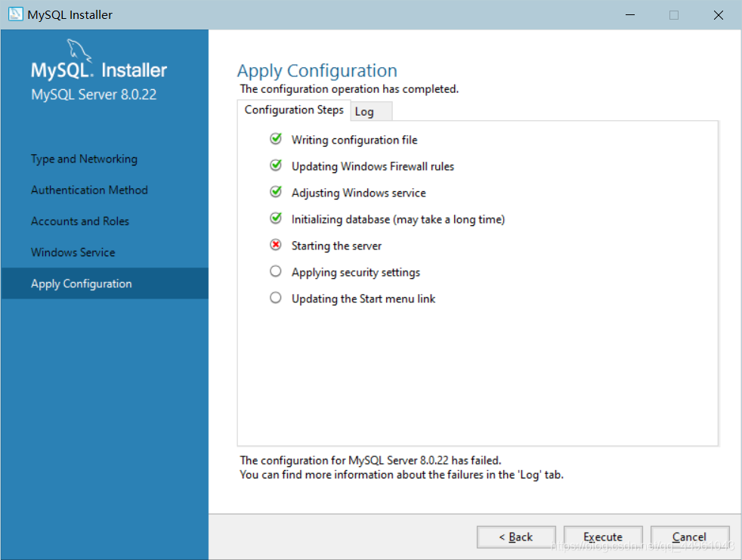Image resolution: width=742 pixels, height=560 pixels.
Task: Click empty circle beside Applying security settings
Action: pyautogui.click(x=275, y=271)
